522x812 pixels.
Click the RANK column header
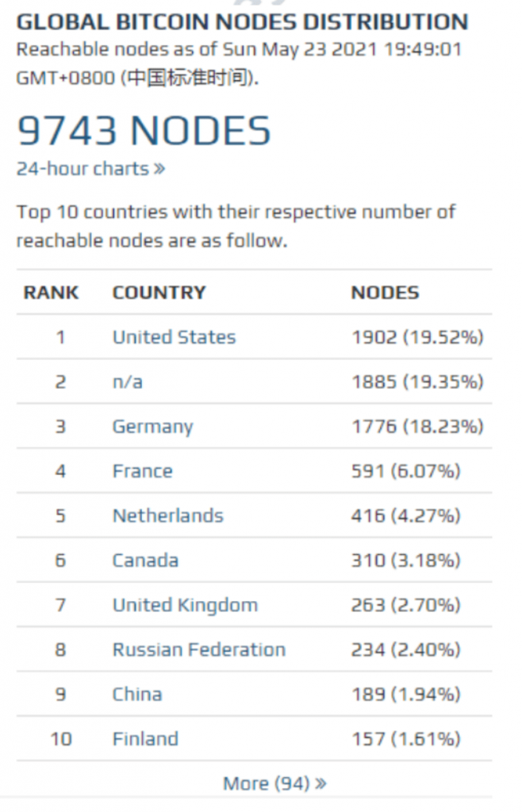51,293
